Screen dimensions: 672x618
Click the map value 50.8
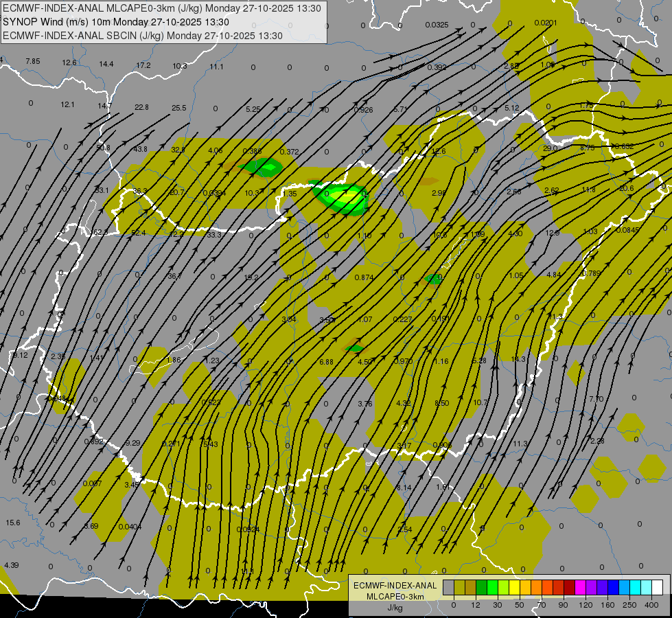pyautogui.click(x=103, y=148)
